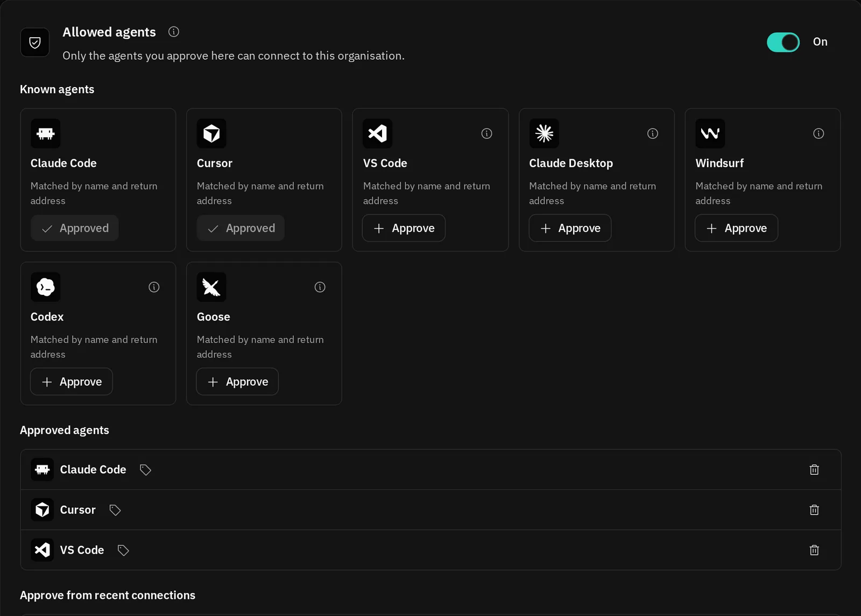Show info for the VS Code card
The image size is (861, 616).
coord(486,133)
